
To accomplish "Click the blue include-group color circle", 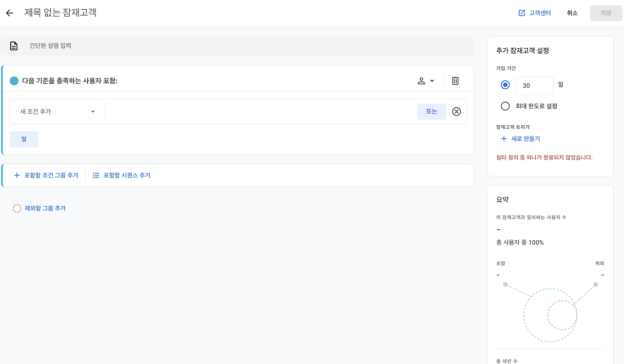I will click(14, 81).
